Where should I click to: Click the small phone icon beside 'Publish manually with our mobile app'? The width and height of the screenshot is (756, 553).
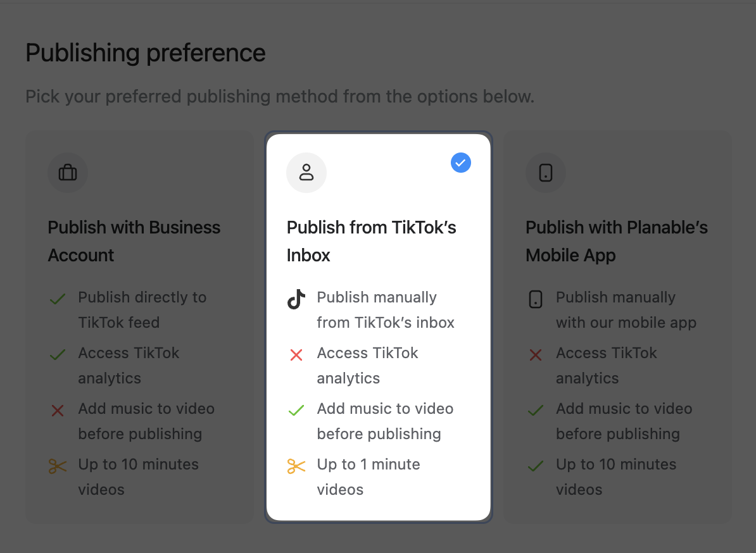[536, 299]
